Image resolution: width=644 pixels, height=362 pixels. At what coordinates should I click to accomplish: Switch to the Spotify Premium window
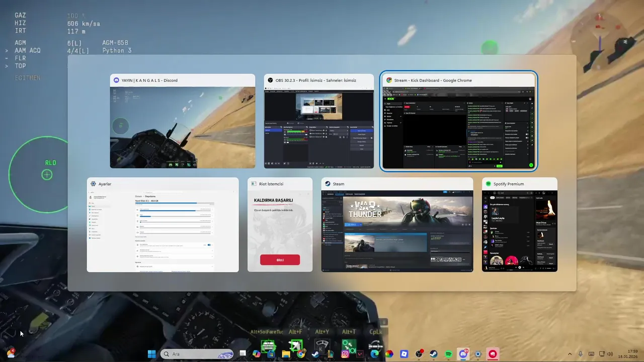[x=520, y=225]
